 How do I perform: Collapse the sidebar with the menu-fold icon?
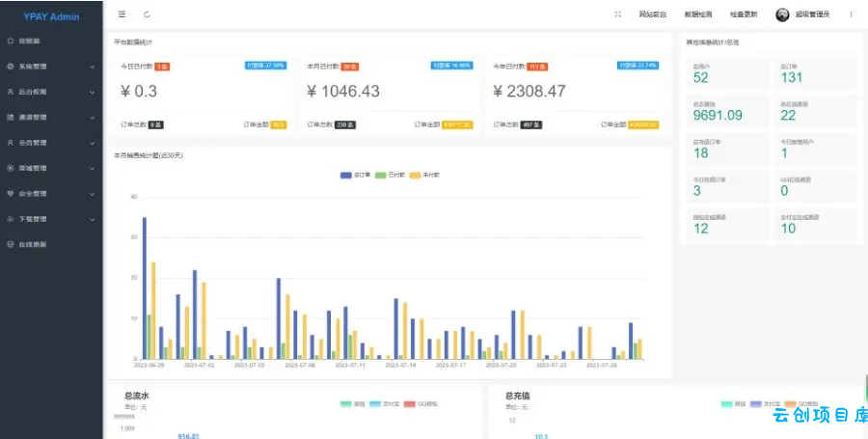pos(122,14)
